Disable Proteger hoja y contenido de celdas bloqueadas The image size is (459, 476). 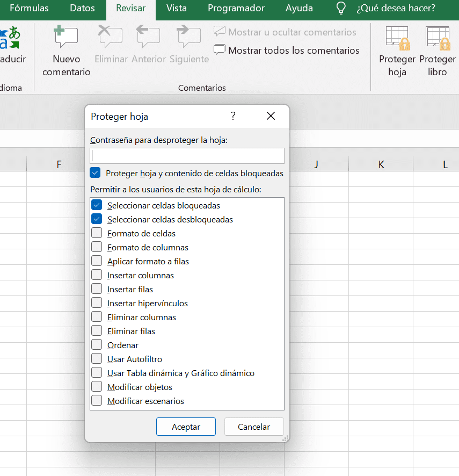tap(96, 173)
